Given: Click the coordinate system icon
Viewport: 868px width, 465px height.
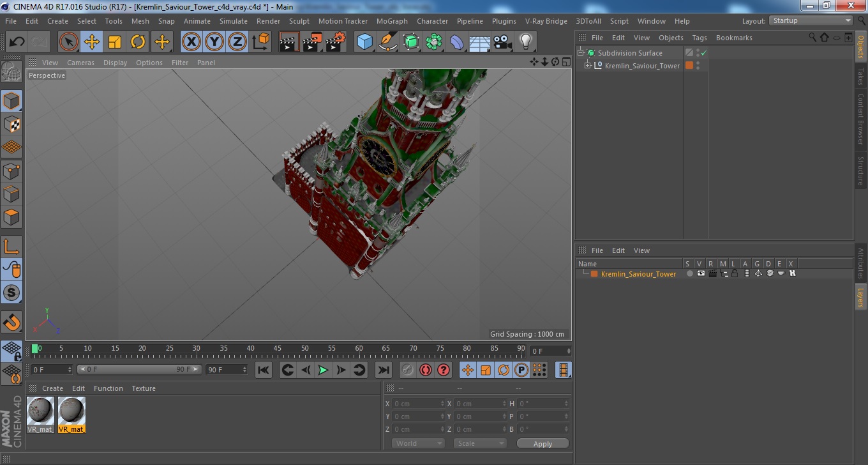Looking at the screenshot, I should [x=260, y=42].
